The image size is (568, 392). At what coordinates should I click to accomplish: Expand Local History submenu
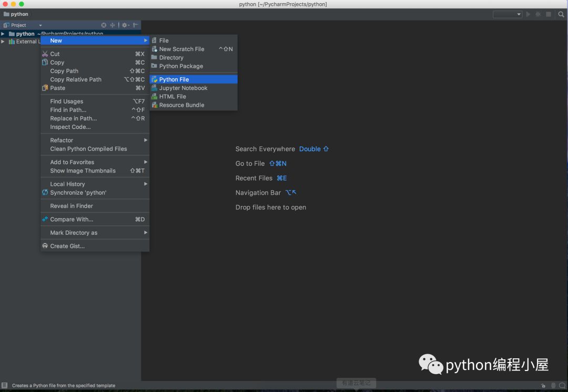(x=95, y=184)
